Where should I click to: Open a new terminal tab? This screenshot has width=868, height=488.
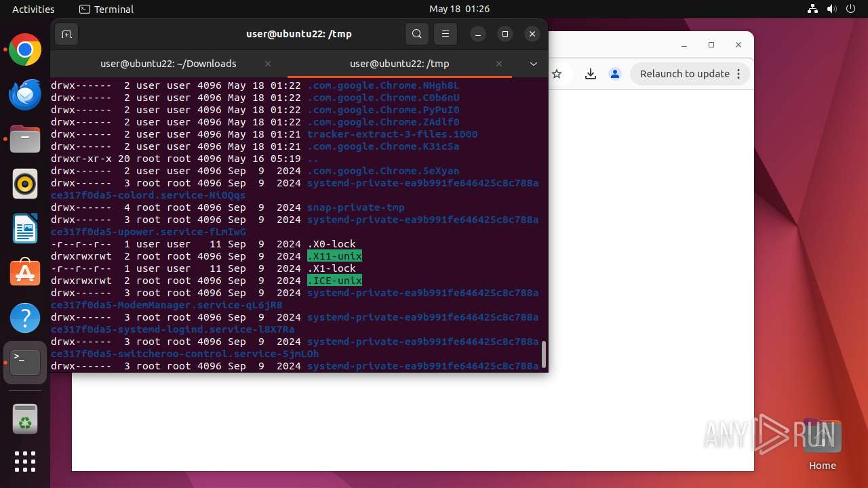66,34
